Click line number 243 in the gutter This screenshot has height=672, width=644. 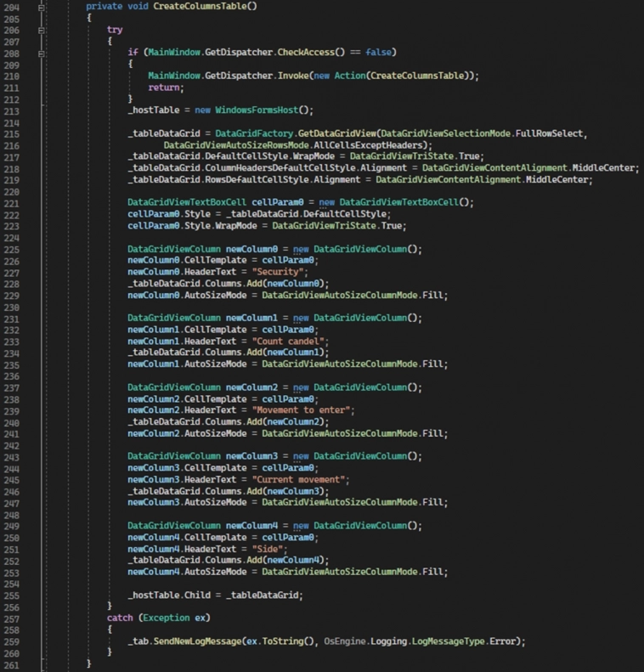tap(12, 458)
